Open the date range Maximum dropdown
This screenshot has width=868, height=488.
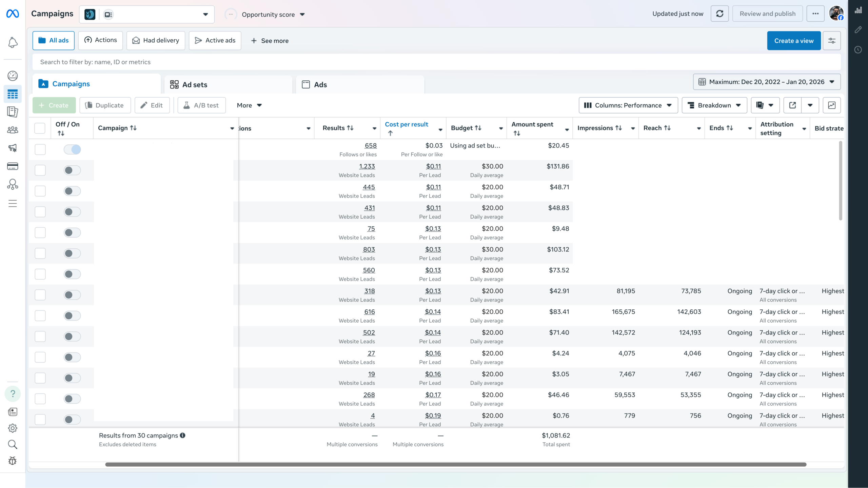pos(767,82)
